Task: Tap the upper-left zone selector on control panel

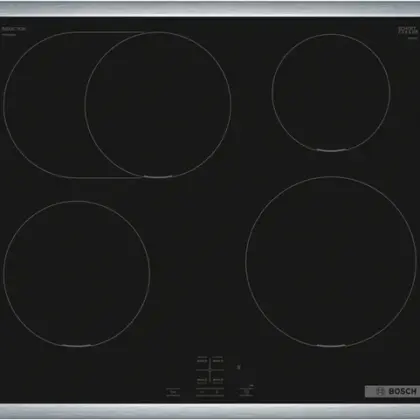Action: pos(202,360)
